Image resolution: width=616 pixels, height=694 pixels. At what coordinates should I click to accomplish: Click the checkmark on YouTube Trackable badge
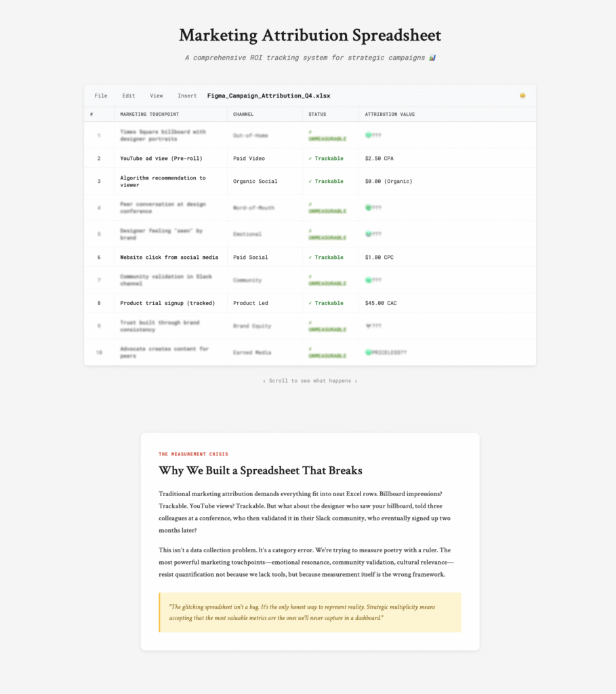click(310, 158)
